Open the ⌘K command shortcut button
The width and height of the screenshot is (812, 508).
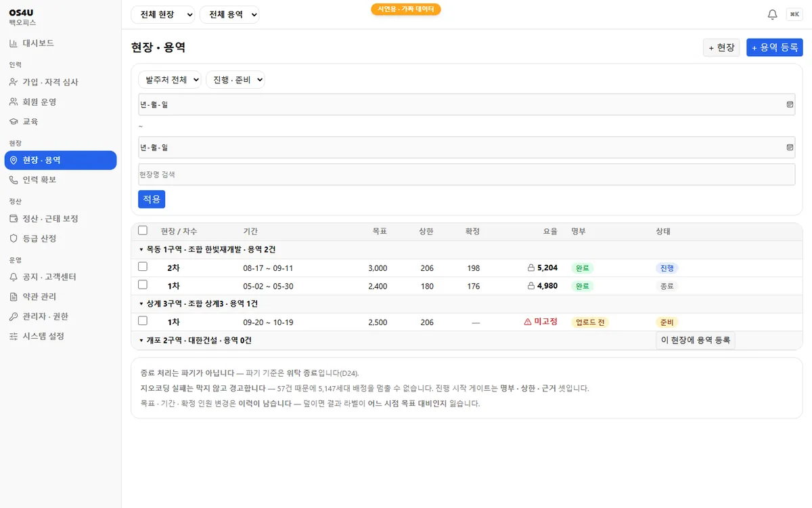(x=794, y=15)
